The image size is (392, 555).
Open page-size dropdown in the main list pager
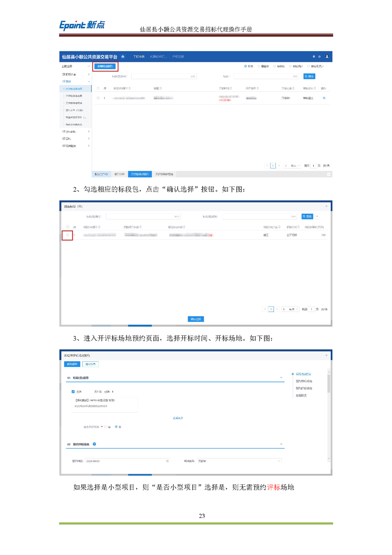[x=293, y=166]
